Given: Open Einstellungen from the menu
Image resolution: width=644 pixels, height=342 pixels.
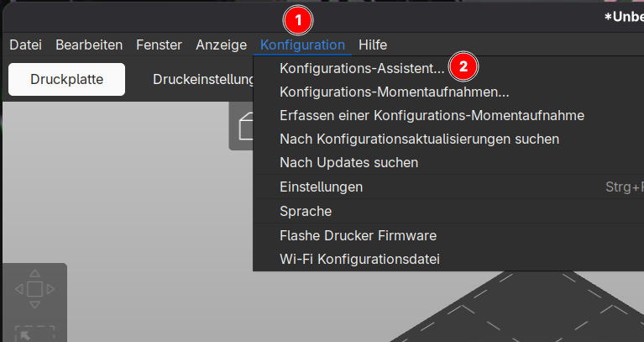Looking at the screenshot, I should 321,187.
